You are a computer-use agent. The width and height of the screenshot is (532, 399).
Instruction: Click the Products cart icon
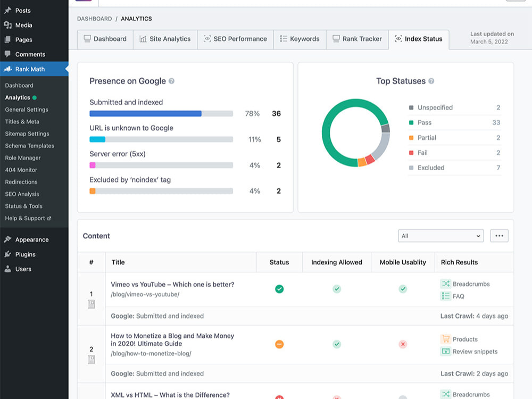[x=445, y=339]
